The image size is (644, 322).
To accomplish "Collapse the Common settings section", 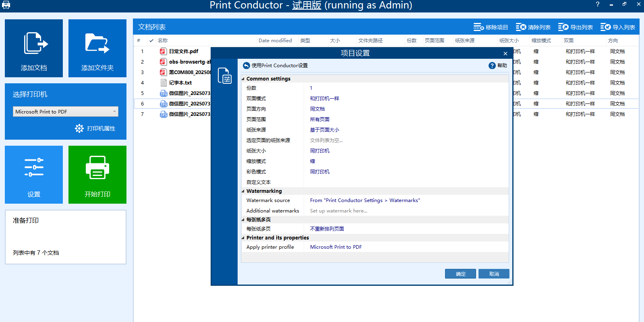I will [243, 79].
